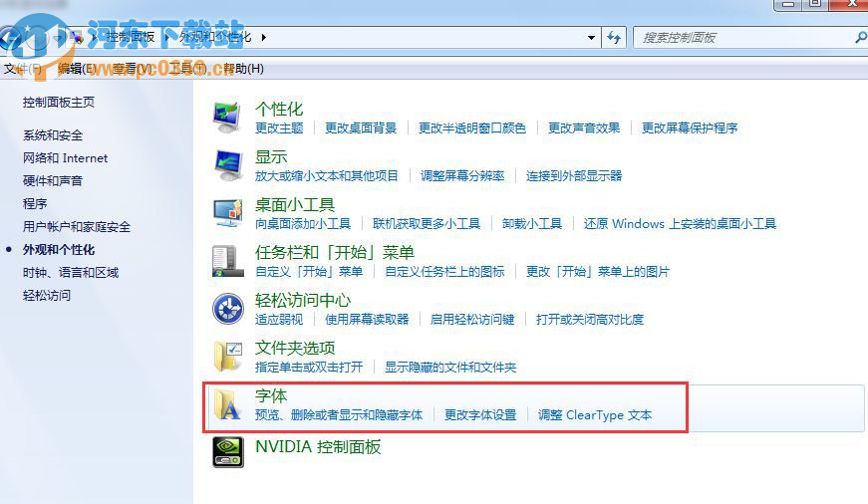The width and height of the screenshot is (868, 504).
Task: Open the 编辑(E) menu
Action: click(x=77, y=69)
